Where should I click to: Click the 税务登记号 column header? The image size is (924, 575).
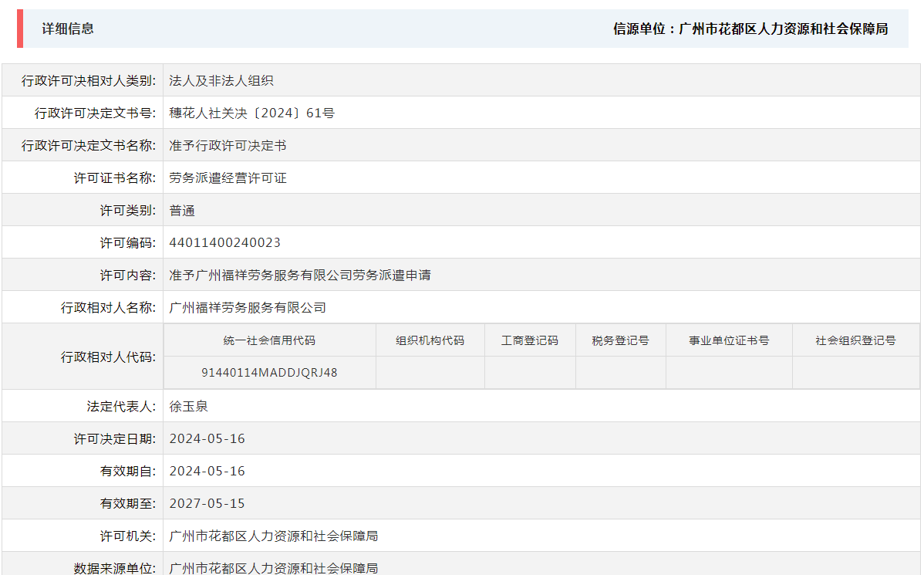click(x=621, y=341)
